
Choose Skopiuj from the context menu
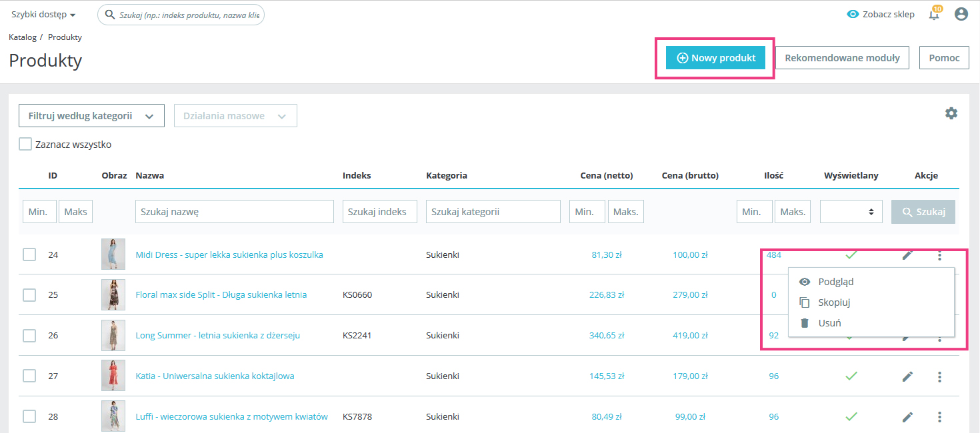pos(834,302)
